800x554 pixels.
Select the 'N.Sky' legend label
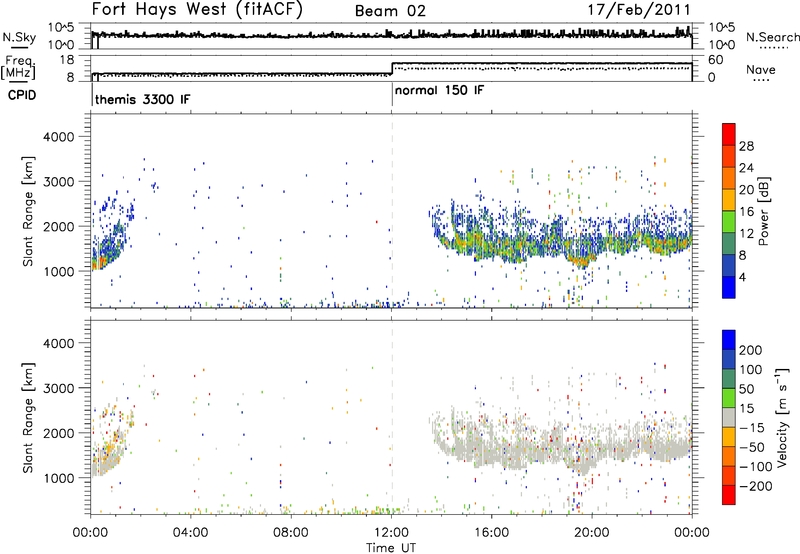[x=19, y=37]
